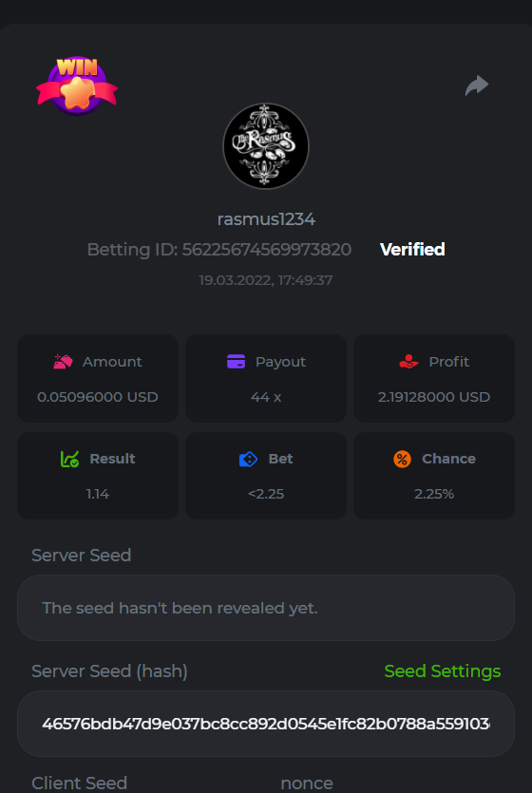Viewport: 532px width, 793px height.
Task: Click the Amount value 0.05096000 USD
Action: 98,397
